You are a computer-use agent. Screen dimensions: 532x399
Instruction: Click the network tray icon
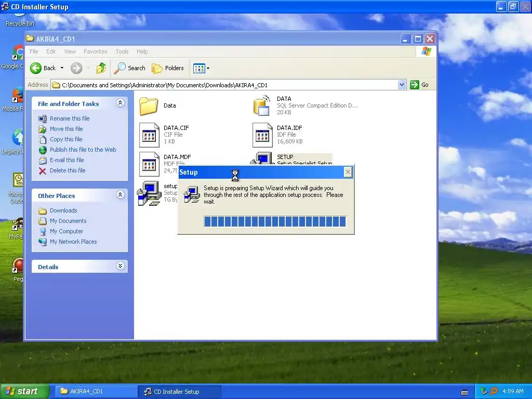[484, 391]
